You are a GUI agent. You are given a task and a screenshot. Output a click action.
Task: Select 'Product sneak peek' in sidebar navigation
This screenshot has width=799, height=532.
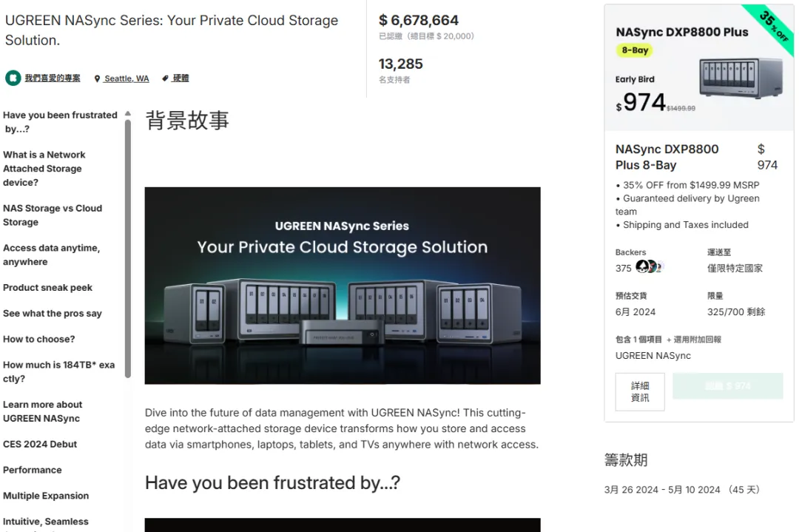[x=47, y=287]
